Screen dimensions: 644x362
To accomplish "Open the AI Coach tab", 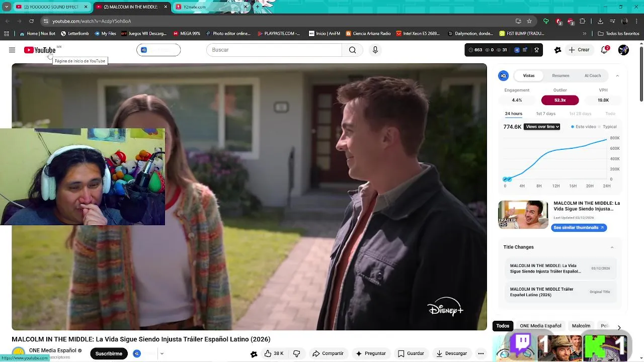I will point(593,75).
